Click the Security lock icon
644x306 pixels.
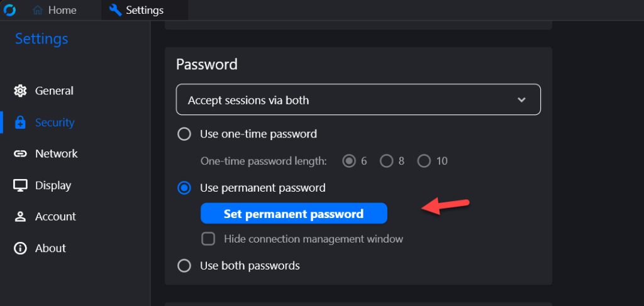tap(20, 123)
